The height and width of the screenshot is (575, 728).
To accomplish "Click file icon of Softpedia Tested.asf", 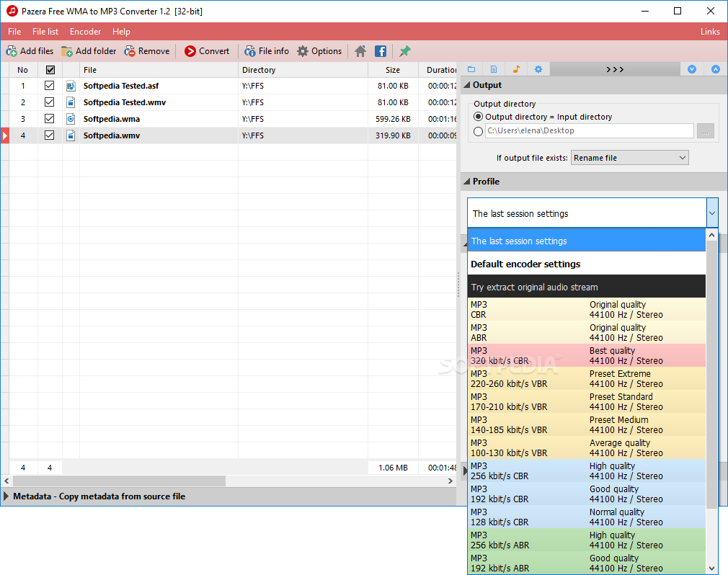I will pyautogui.click(x=71, y=86).
